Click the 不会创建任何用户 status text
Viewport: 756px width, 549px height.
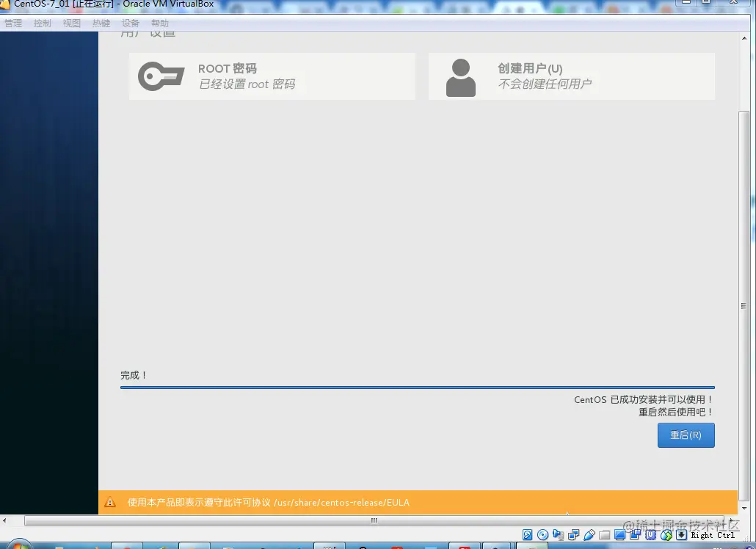pyautogui.click(x=545, y=84)
